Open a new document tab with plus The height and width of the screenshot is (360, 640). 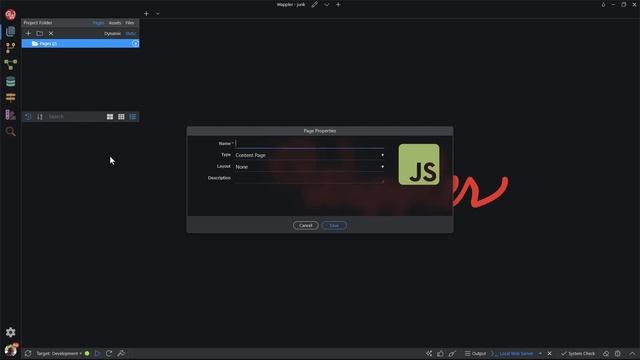click(146, 13)
